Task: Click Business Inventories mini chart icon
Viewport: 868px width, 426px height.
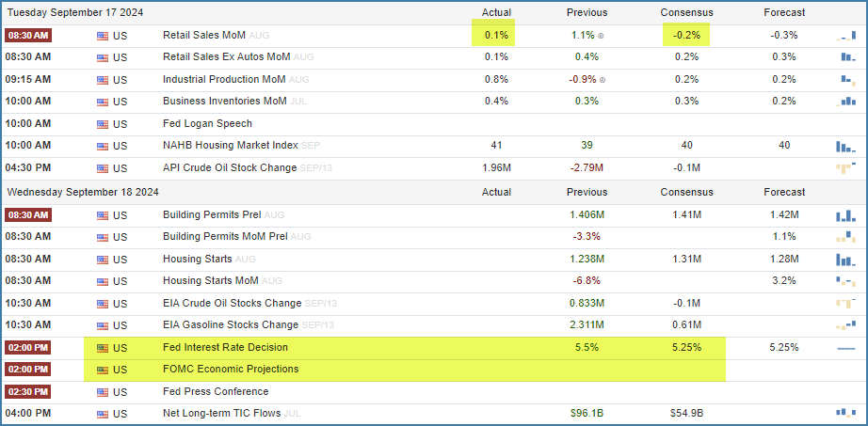Action: tap(845, 102)
